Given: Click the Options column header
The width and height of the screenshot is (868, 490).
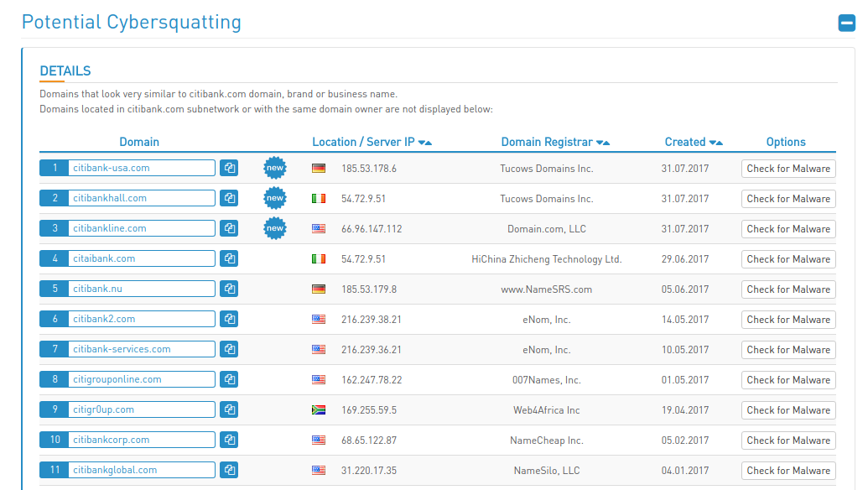Looking at the screenshot, I should click(786, 143).
